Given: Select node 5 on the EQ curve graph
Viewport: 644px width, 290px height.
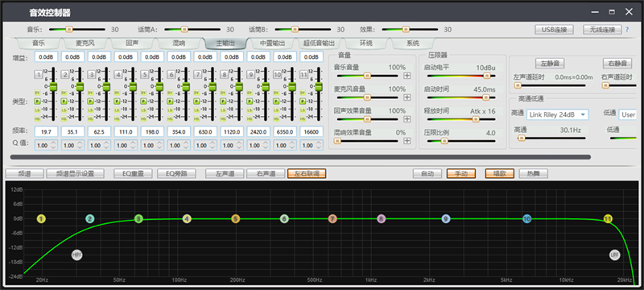Looking at the screenshot, I should click(235, 219).
